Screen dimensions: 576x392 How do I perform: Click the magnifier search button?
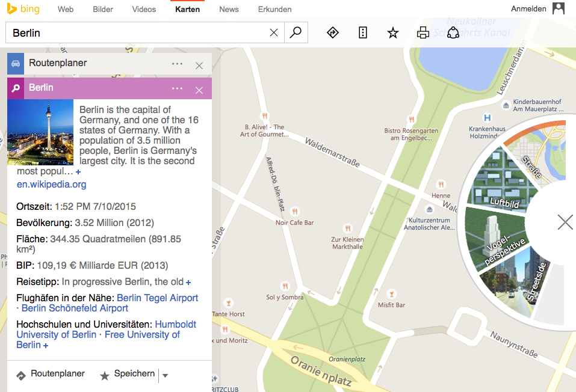tap(296, 33)
